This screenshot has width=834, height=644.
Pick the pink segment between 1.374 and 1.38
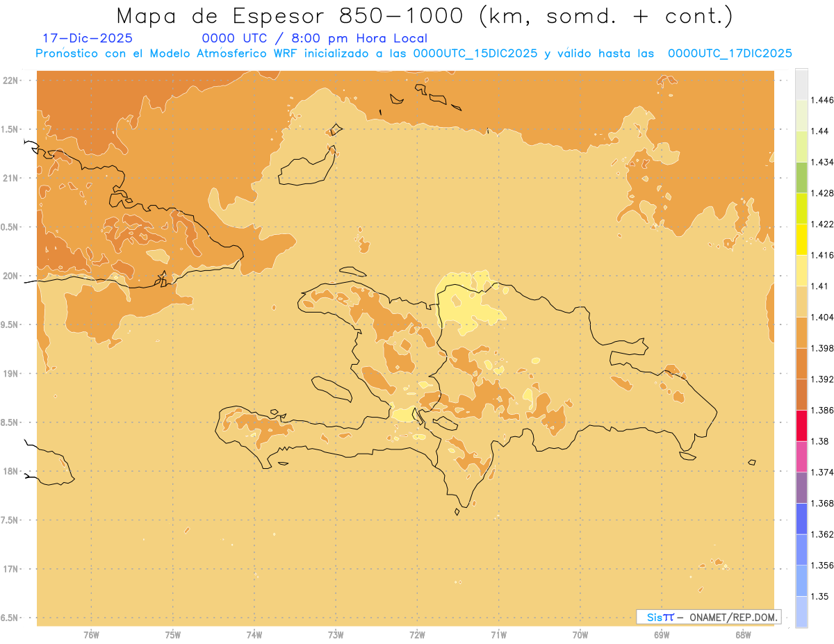click(801, 456)
